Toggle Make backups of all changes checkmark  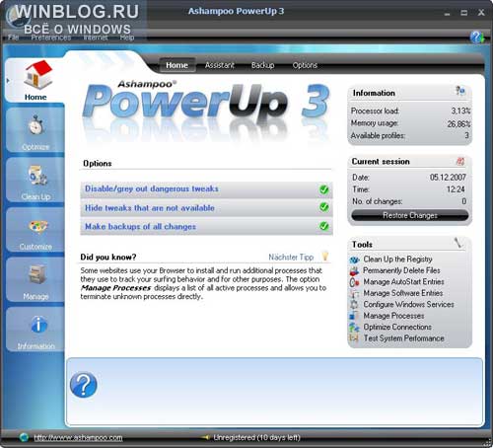coord(324,226)
